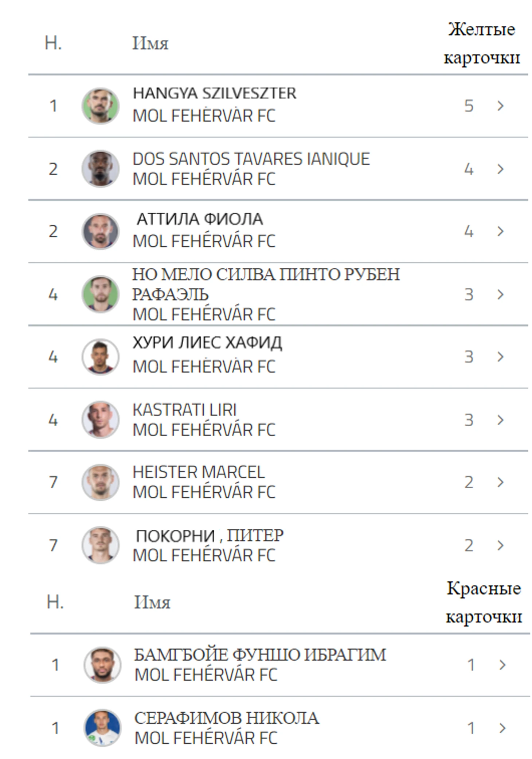This screenshot has height=759, width=532.
Task: Sort by Желтые карточки column header
Action: click(x=482, y=43)
